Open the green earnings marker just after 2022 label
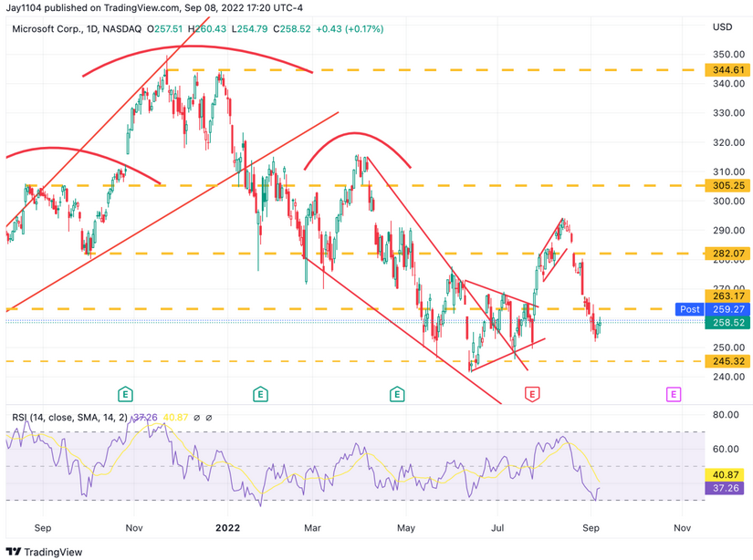This screenshot has height=560, width=753. [x=260, y=394]
